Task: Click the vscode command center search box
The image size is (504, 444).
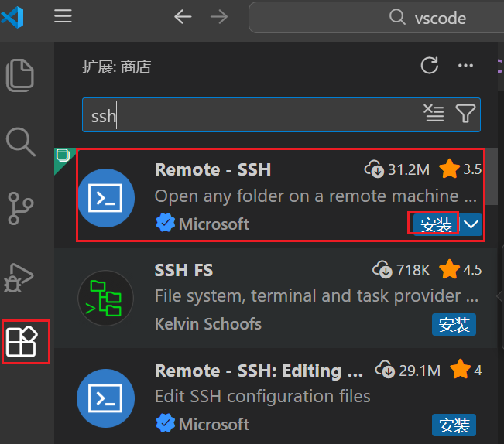Action: [376, 17]
